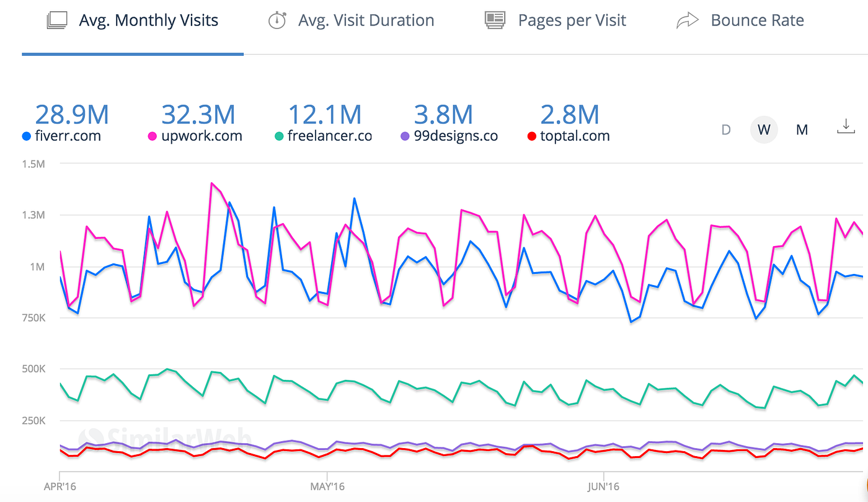Click the purple 99designs.co legend dot
This screenshot has height=502, width=868.
click(405, 136)
